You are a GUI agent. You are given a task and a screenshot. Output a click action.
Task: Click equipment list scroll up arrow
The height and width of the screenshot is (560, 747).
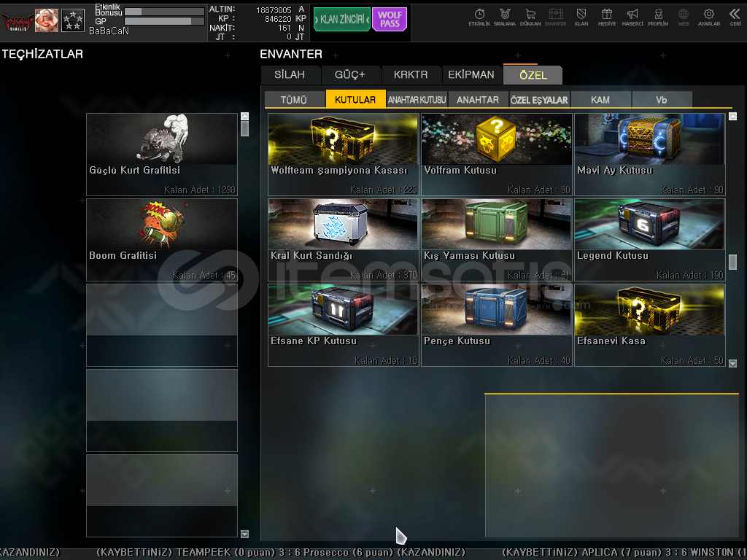click(x=245, y=116)
